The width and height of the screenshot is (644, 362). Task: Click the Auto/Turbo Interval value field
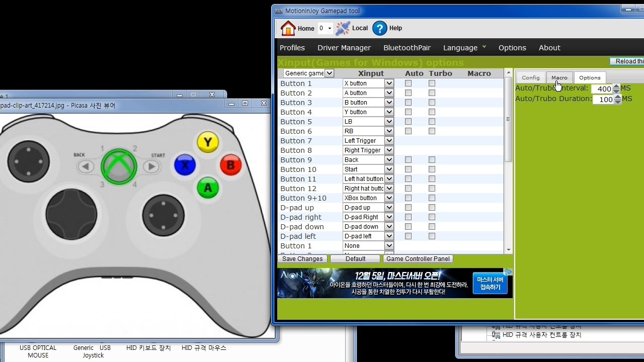[602, 89]
